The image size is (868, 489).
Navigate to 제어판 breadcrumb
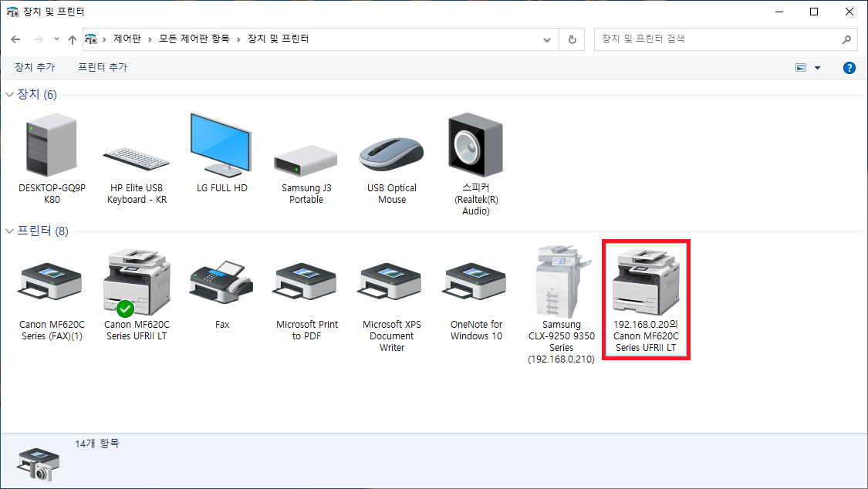127,39
